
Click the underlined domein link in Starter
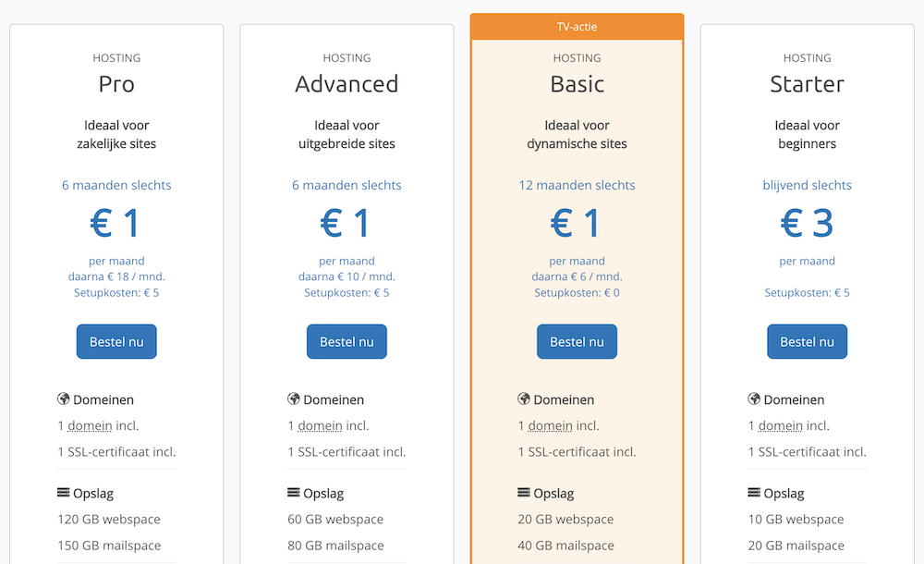780,426
